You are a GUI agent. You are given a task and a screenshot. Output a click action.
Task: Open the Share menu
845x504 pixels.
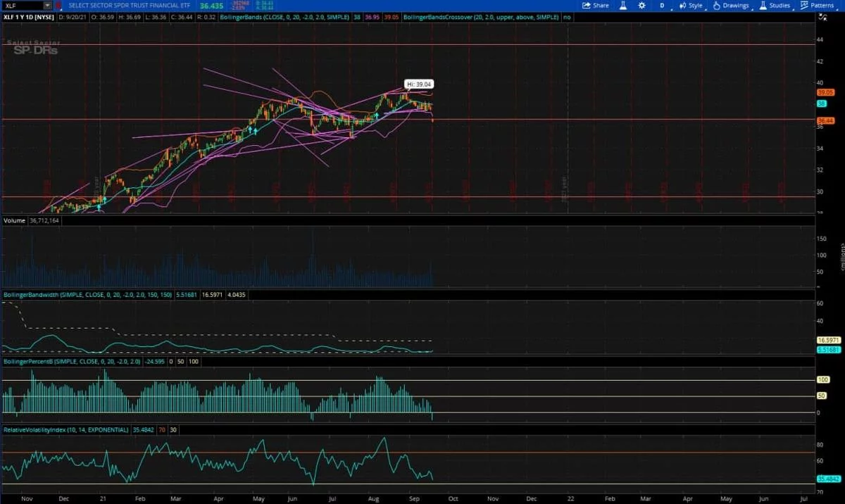(x=596, y=5)
